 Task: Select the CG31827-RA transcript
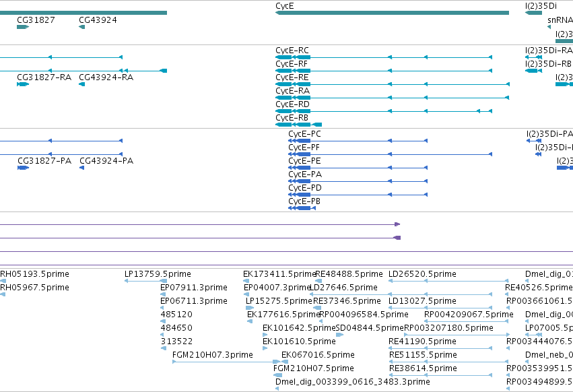pyautogui.click(x=23, y=84)
